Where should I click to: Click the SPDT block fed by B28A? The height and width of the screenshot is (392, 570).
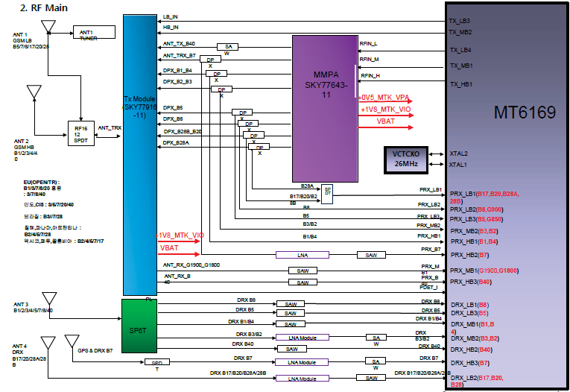click(327, 195)
